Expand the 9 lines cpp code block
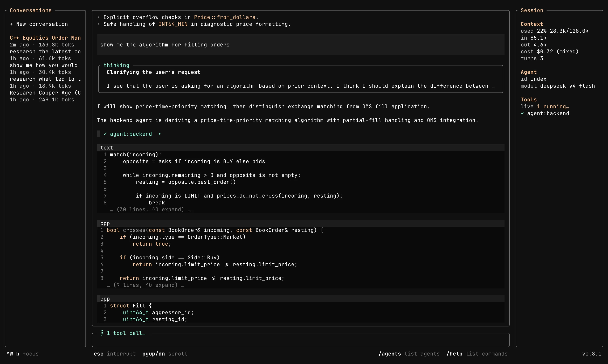This screenshot has height=364, width=608. (x=146, y=285)
